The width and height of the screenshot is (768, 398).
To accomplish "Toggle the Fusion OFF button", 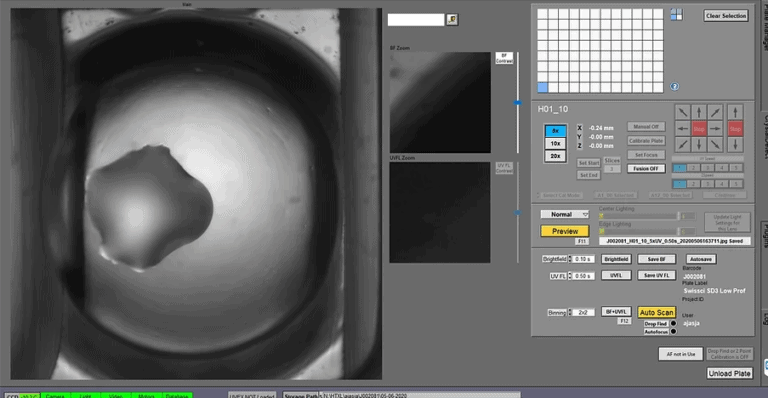I will (646, 168).
